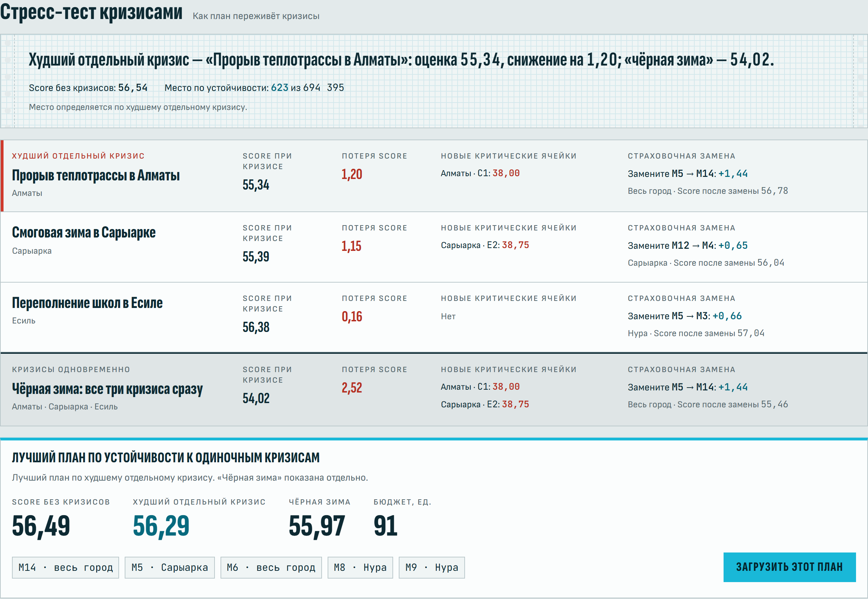
Task: Select the «M14 · весь город» chip
Action: 65,567
